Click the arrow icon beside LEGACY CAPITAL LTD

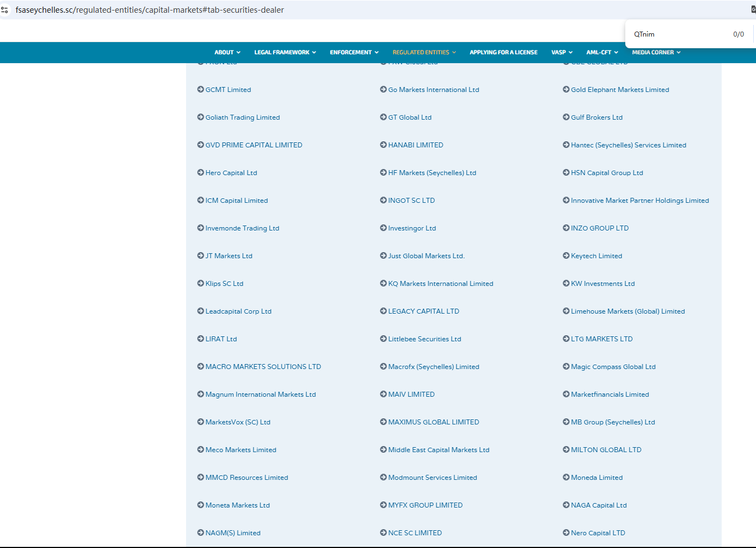coord(383,311)
